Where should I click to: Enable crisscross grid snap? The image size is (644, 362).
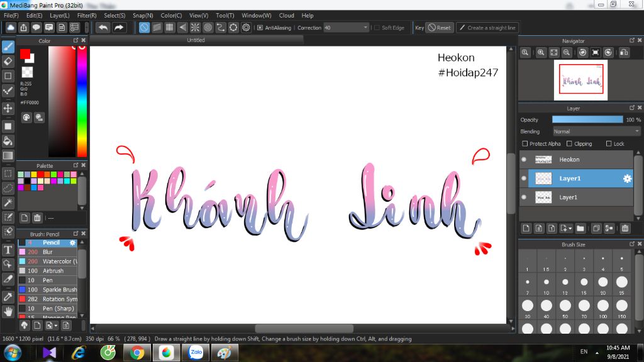point(170,28)
